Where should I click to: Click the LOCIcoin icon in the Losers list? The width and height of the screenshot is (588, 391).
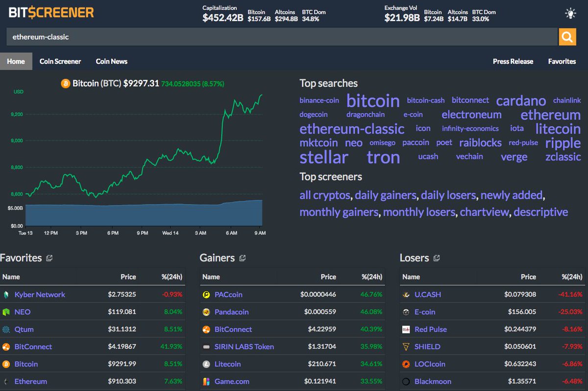405,364
